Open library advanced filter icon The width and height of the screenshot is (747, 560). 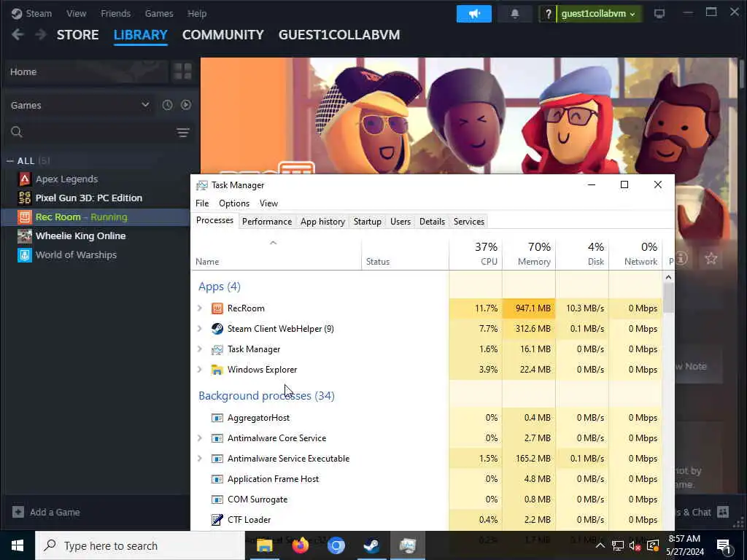coord(183,133)
